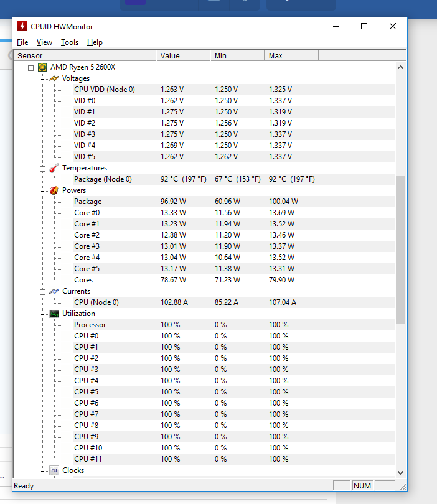
Task: Click the vertical scrollbar thumb
Action: point(400,250)
